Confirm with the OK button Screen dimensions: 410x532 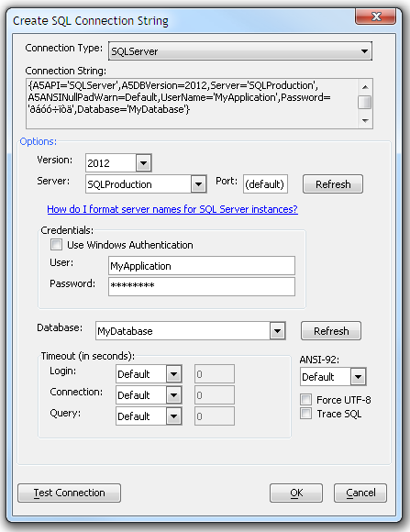tap(296, 493)
